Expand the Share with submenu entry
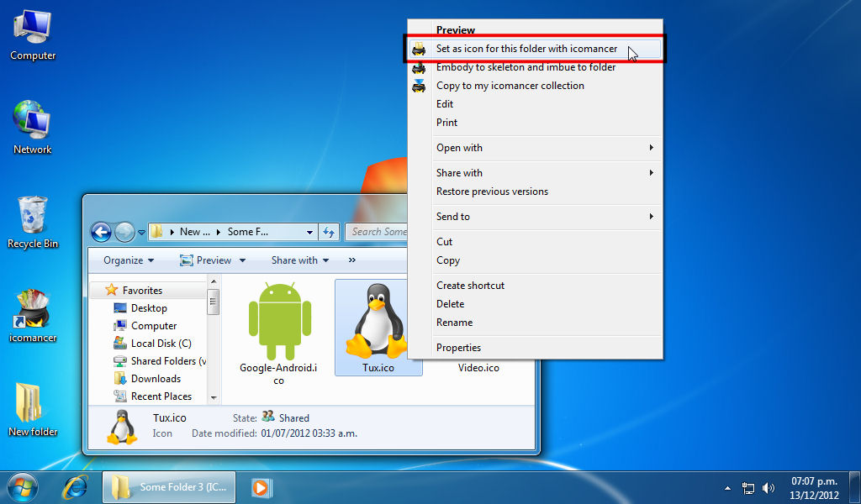Viewport: 861px width, 504px height. pyautogui.click(x=535, y=173)
